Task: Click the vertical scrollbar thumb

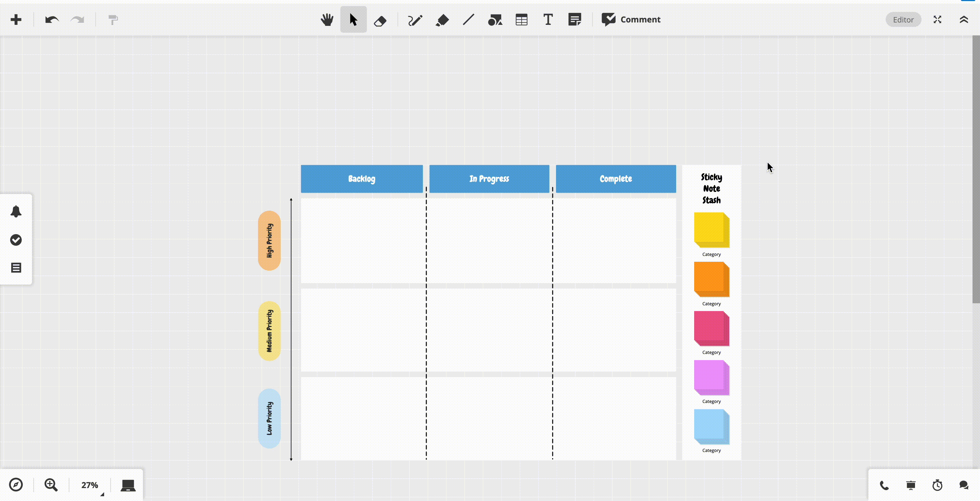Action: click(x=976, y=169)
